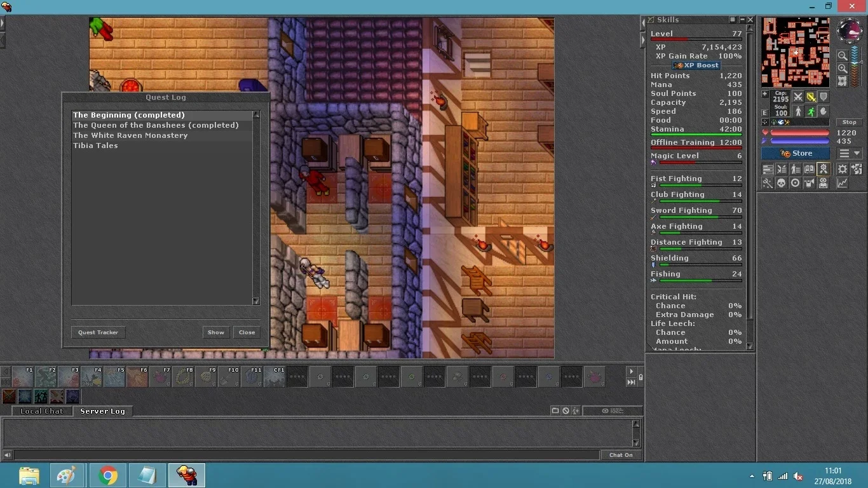Zoom out the minimap
The width and height of the screenshot is (868, 488).
(x=843, y=55)
